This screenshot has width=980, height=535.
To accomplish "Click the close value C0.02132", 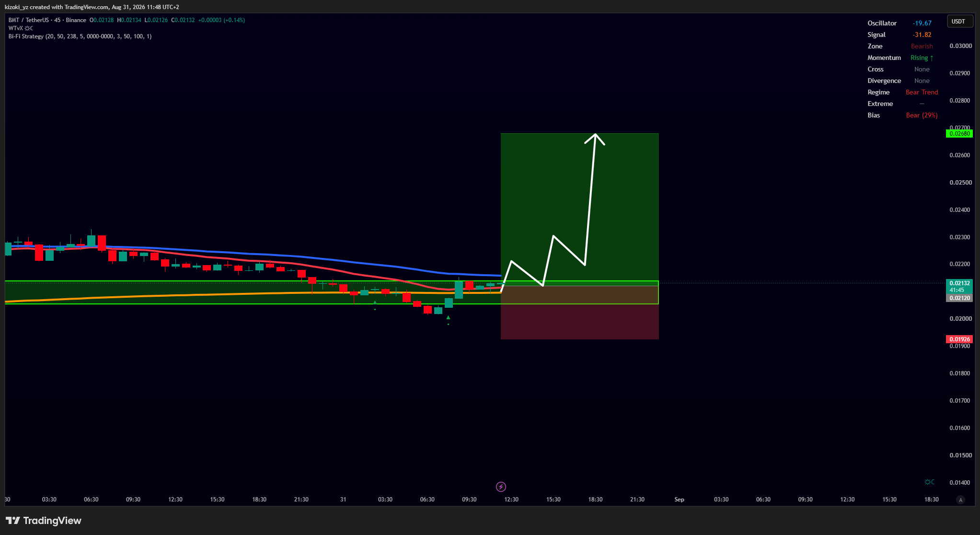I will [x=183, y=20].
